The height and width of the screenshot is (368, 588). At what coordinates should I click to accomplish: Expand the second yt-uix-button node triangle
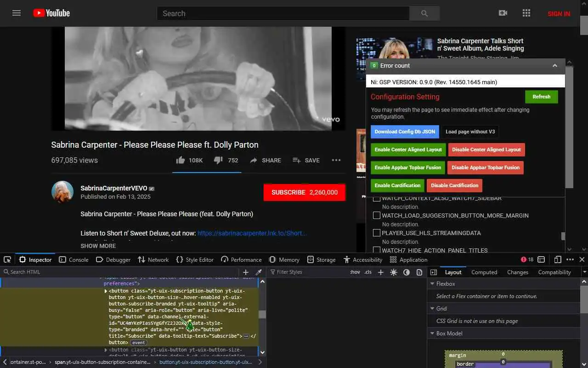(106, 350)
